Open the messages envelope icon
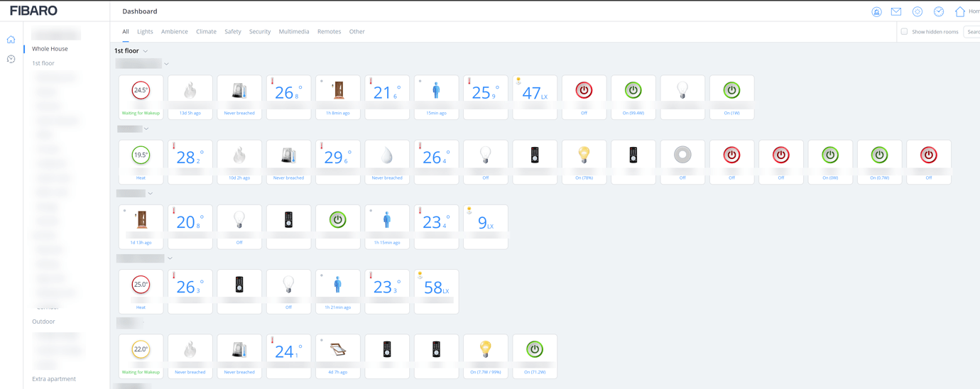980x389 pixels. coord(896,12)
